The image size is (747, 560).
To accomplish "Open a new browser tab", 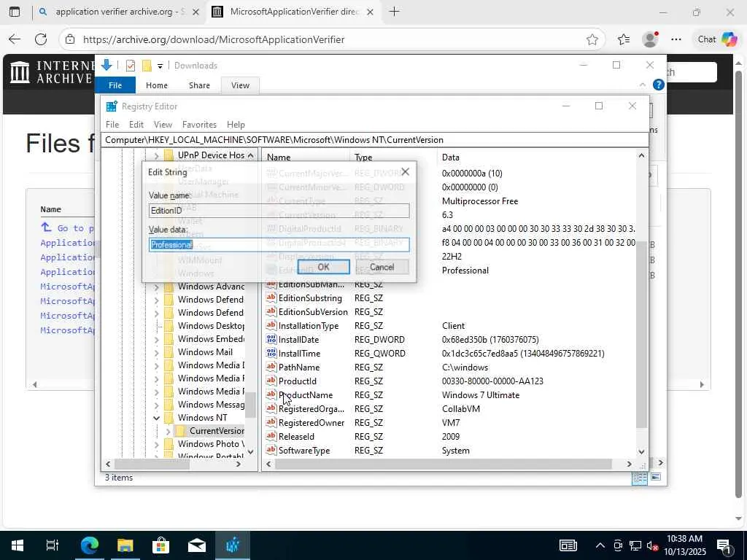I will click(394, 12).
